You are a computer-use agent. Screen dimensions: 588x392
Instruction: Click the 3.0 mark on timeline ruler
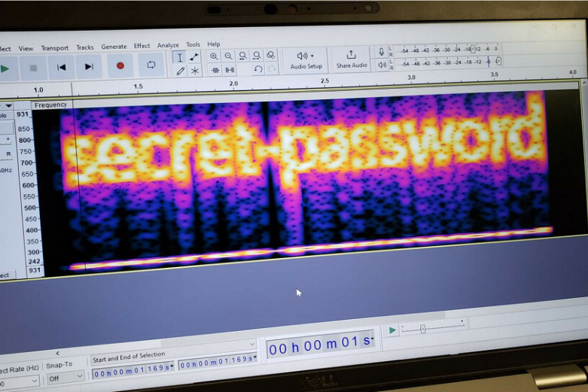coord(411,77)
